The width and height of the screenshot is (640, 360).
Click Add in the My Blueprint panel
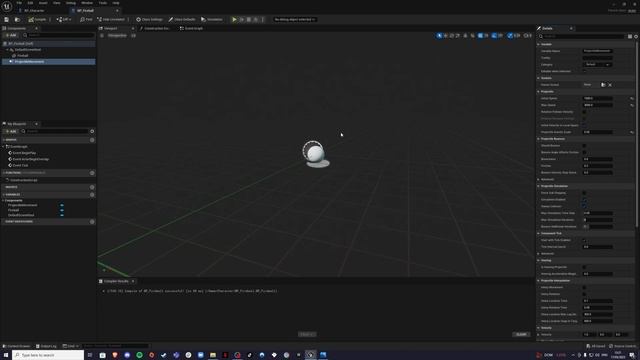[x=11, y=131]
